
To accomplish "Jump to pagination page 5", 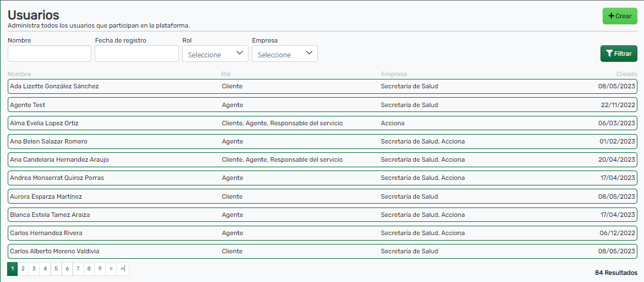I will (56, 269).
